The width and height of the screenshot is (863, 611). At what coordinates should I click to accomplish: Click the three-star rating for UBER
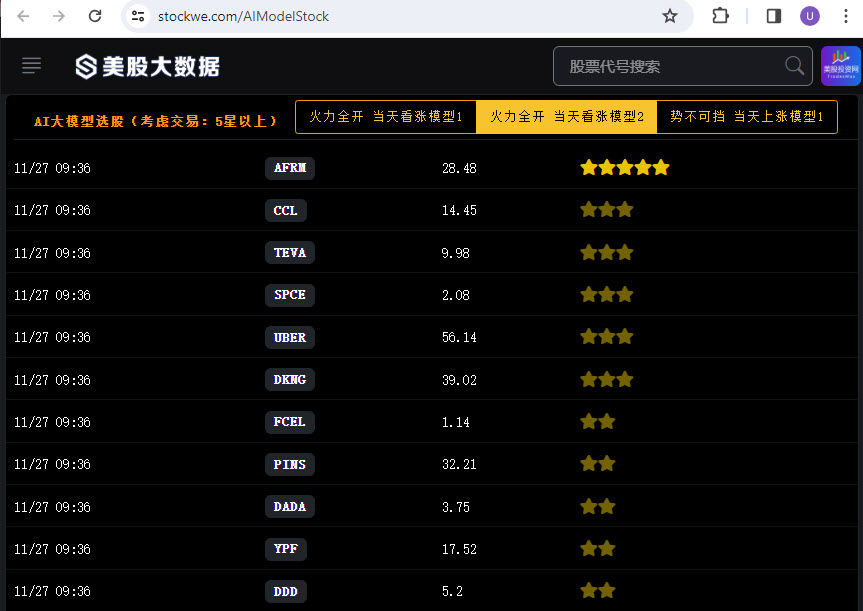(x=607, y=337)
